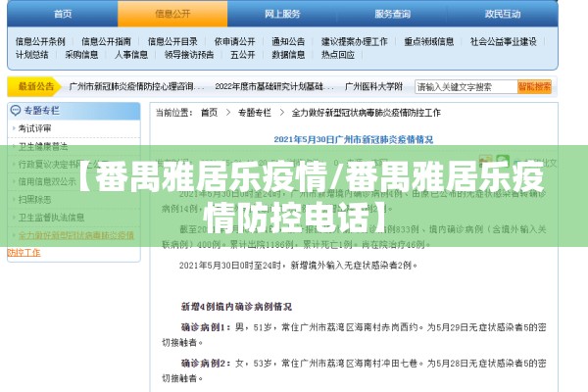588x392 pixels.
Task: Click the 热点回应 submenu link
Action: click(x=338, y=55)
